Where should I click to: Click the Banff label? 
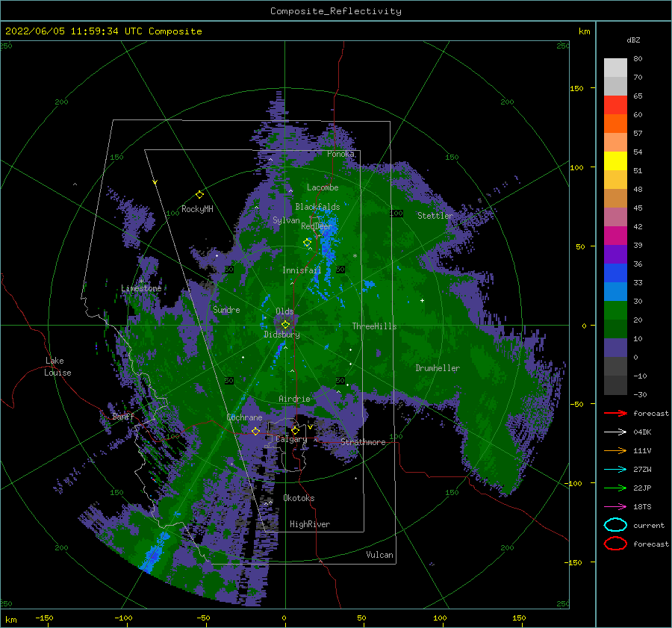click(x=123, y=417)
